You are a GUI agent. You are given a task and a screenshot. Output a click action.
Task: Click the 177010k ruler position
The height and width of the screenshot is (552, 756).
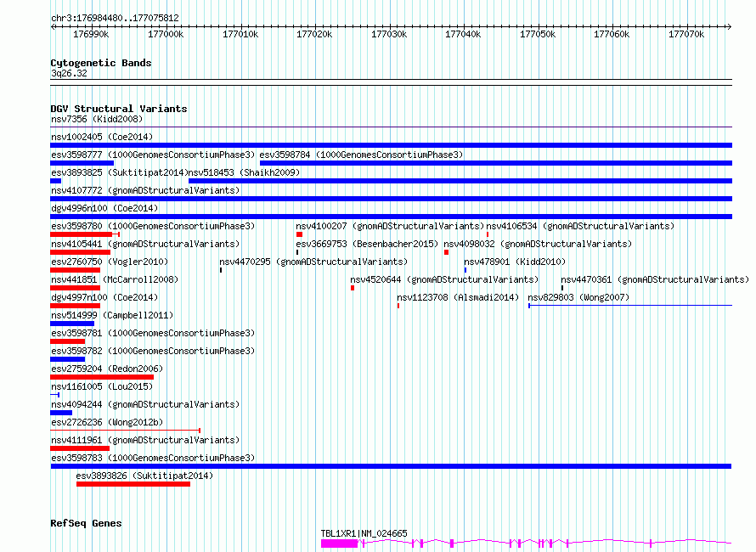click(240, 34)
